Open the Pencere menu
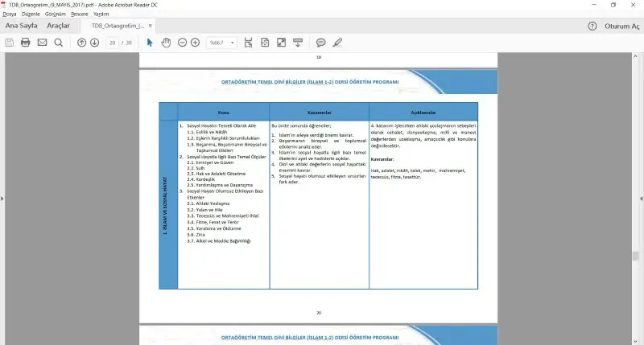 click(x=79, y=14)
